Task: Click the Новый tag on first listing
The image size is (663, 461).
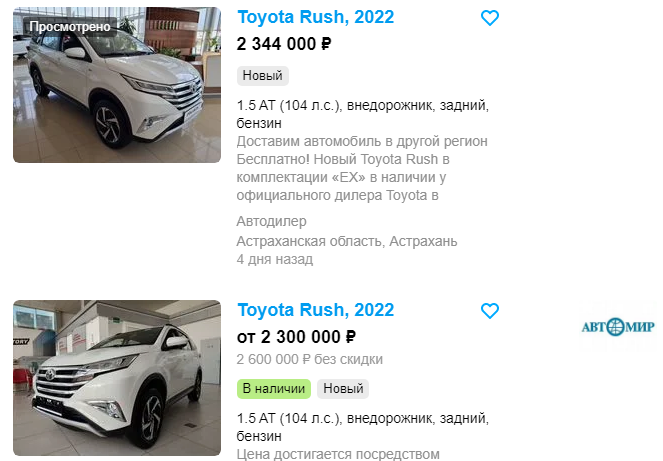Action: point(263,76)
